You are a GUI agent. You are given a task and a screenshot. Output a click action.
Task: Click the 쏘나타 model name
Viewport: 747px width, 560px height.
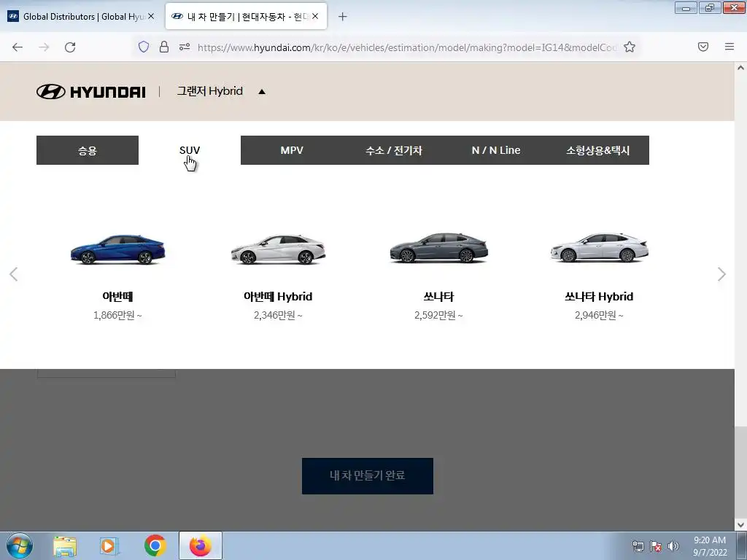tap(438, 297)
